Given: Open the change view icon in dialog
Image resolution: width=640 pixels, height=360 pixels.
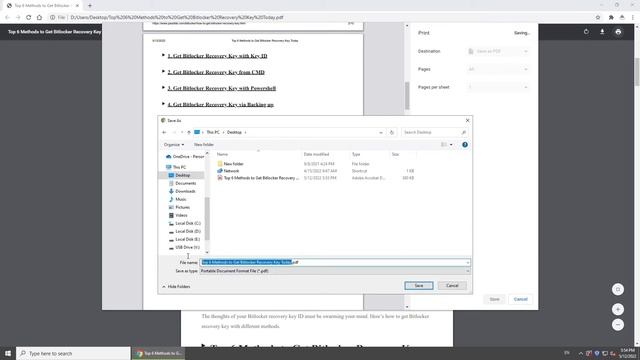Looking at the screenshot, I should tap(444, 144).
